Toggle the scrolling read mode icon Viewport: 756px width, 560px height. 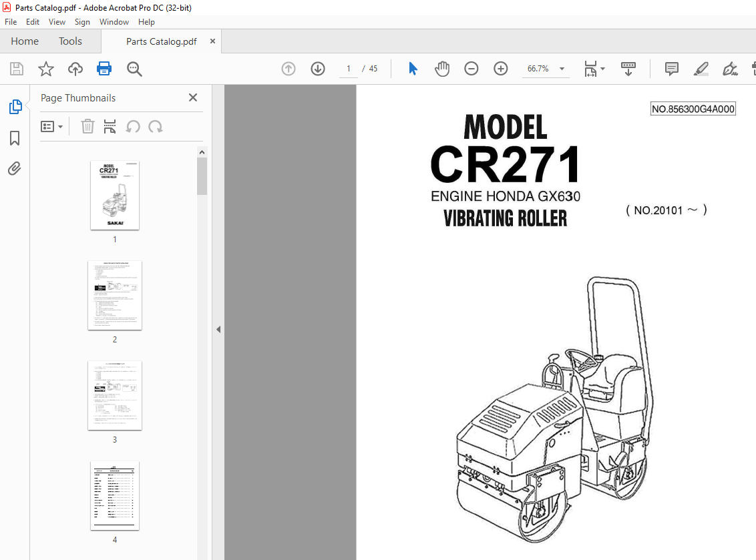pos(628,69)
